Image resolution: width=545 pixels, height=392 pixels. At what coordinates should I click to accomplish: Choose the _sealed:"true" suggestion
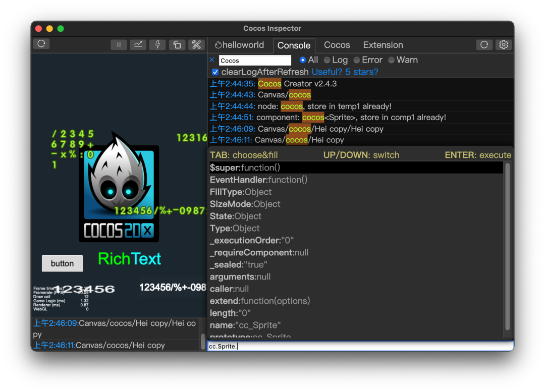[x=356, y=265]
